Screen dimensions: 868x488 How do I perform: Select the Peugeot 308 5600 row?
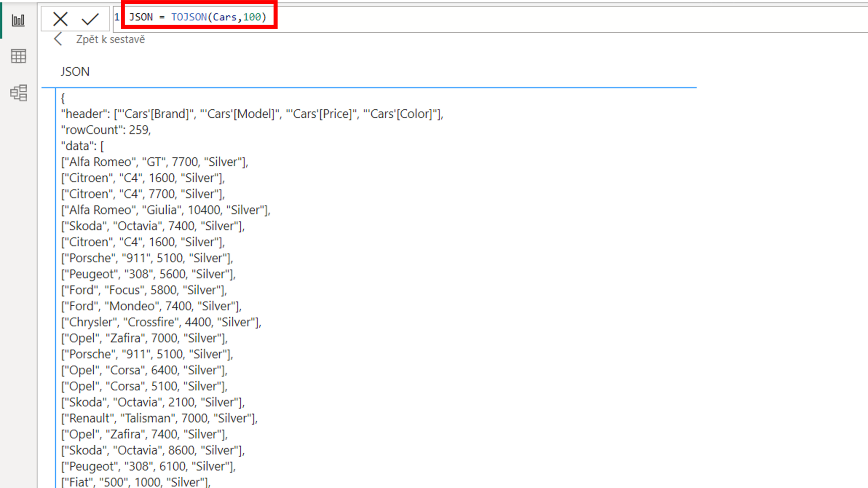[x=148, y=274]
